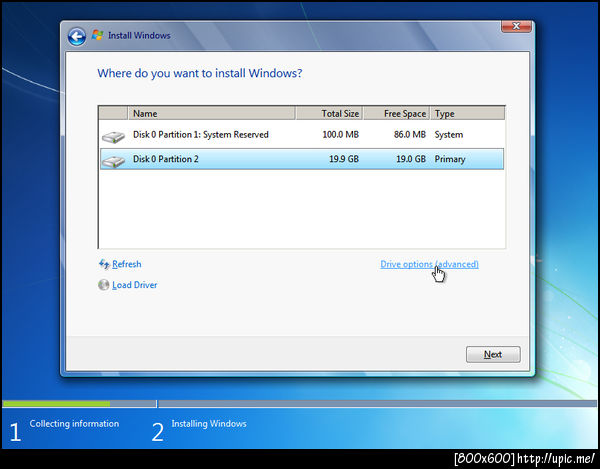This screenshot has width=600, height=469.
Task: Go back using the blue arrow button
Action: point(77,37)
